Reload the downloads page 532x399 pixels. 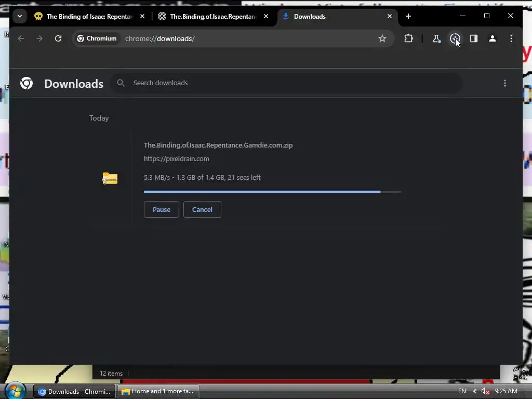tap(58, 38)
